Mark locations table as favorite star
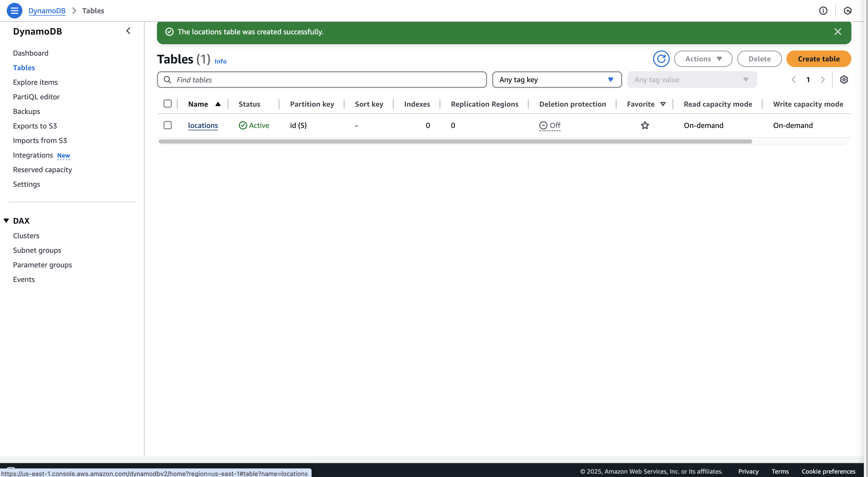 [x=645, y=125]
